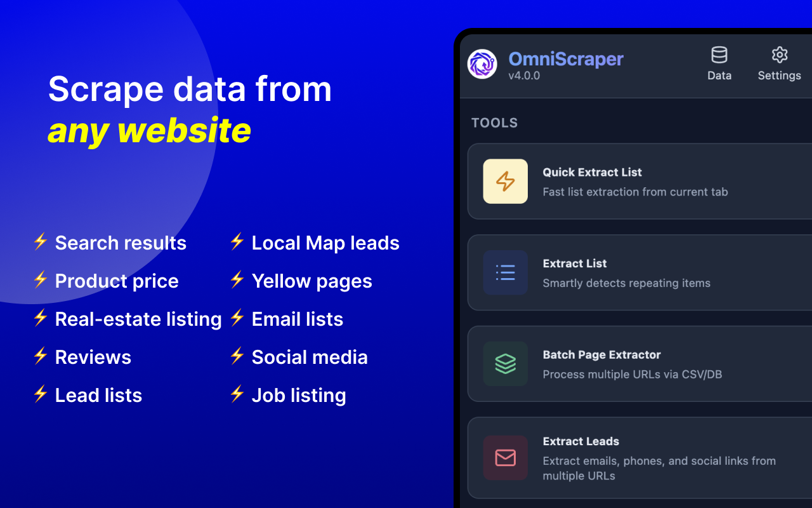Switch to the Data tab label
This screenshot has width=812, height=508.
[719, 76]
